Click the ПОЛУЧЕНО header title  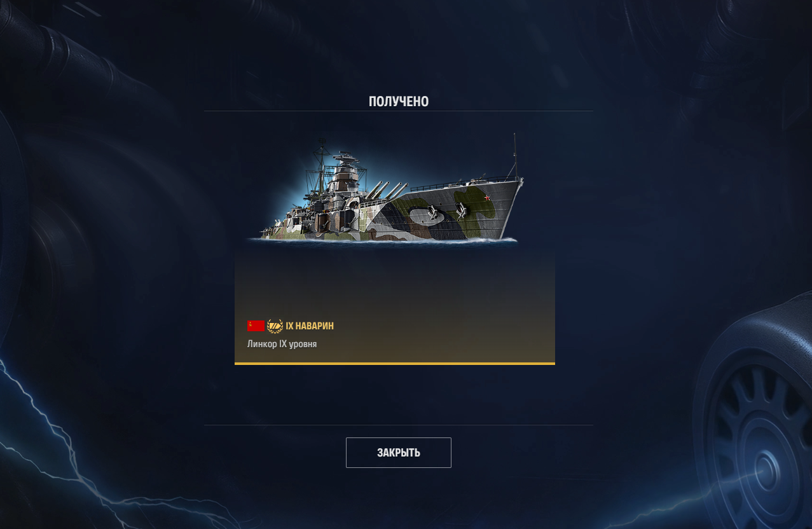[399, 101]
